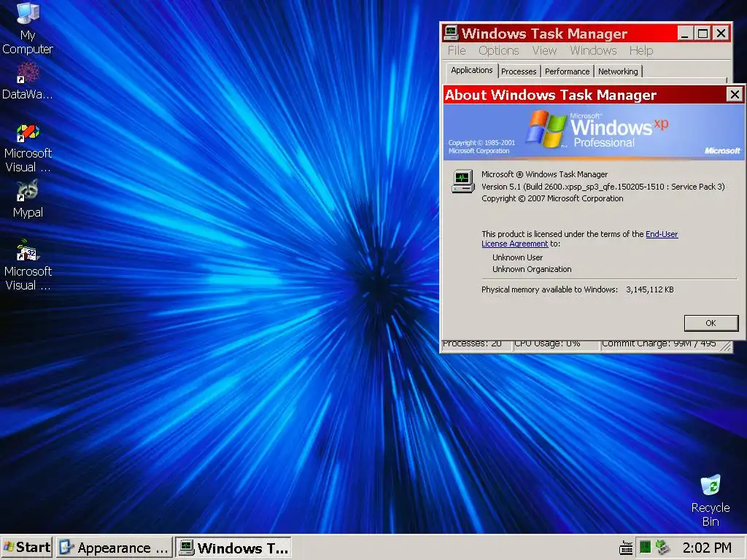Click the Processes: 20 status bar entry
The width and height of the screenshot is (747, 560).
tap(476, 345)
